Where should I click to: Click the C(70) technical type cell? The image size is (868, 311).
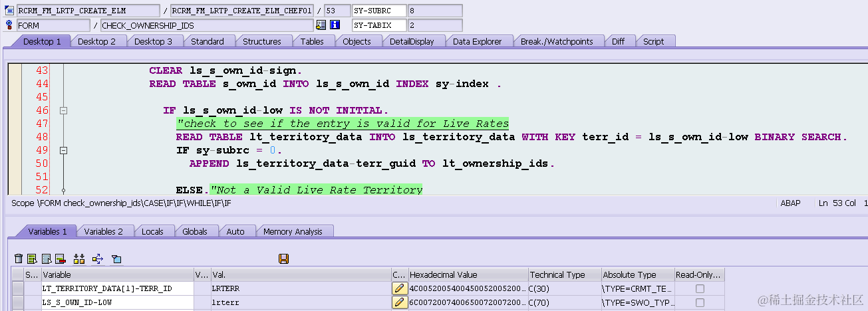(565, 302)
